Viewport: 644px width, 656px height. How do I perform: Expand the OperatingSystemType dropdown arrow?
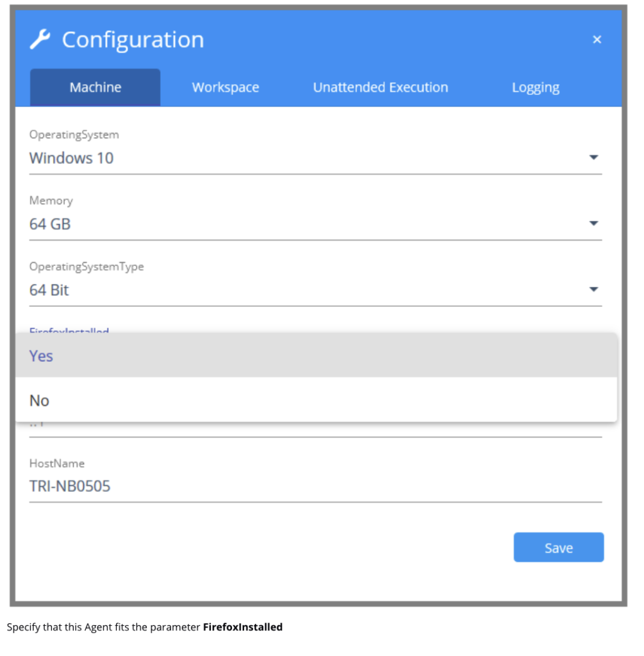pyautogui.click(x=593, y=290)
